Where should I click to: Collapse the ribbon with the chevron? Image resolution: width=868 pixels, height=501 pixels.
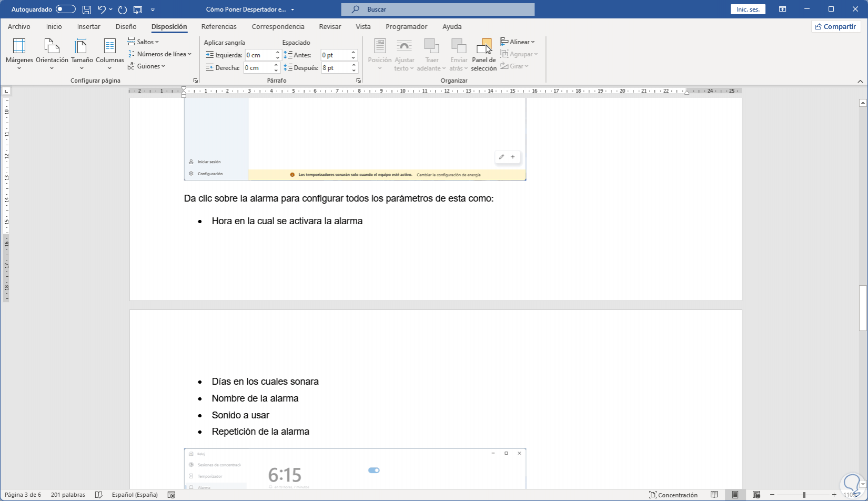click(861, 81)
